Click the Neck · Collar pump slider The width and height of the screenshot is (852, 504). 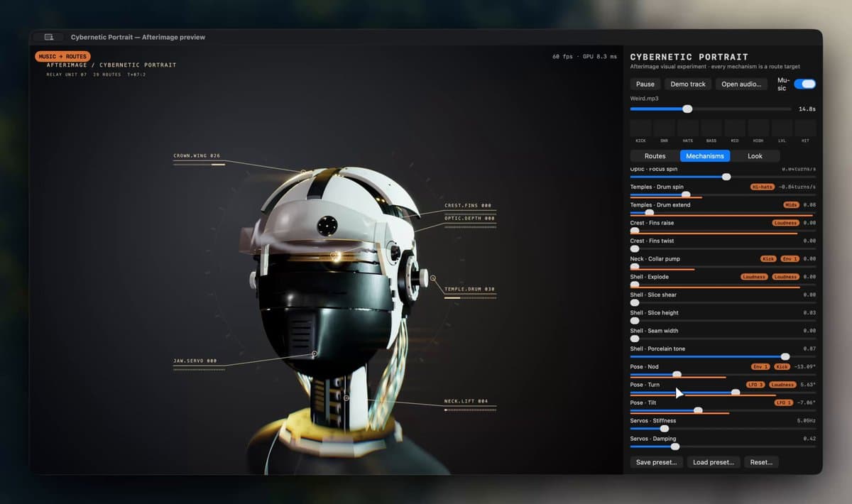723,266
